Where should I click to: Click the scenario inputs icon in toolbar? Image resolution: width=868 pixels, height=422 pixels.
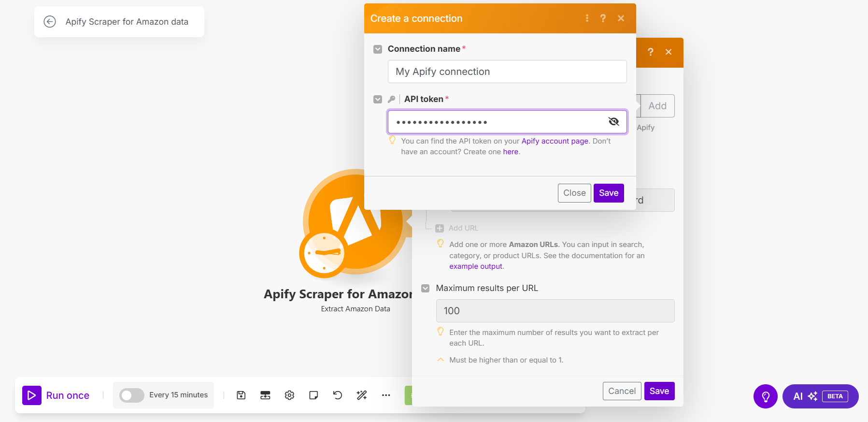coord(265,395)
